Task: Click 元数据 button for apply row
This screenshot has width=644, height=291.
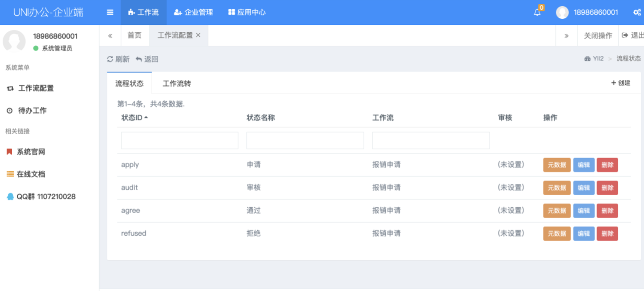Action: (x=557, y=165)
